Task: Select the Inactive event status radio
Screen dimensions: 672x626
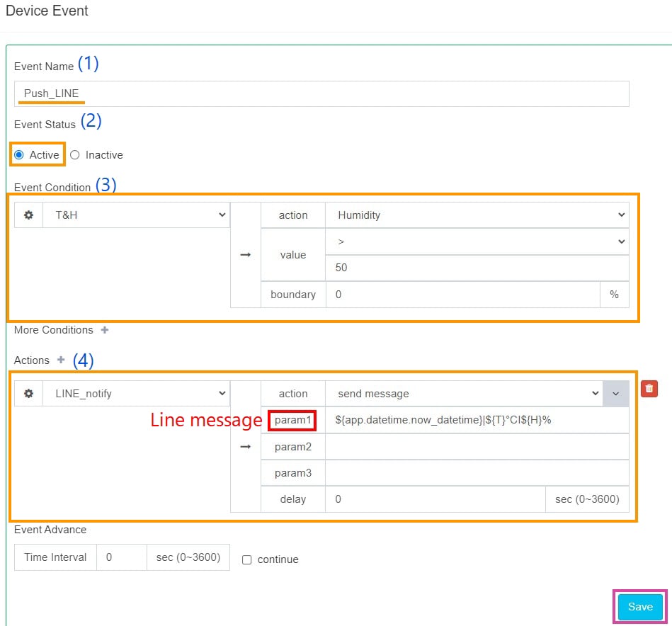Action: pyautogui.click(x=75, y=155)
